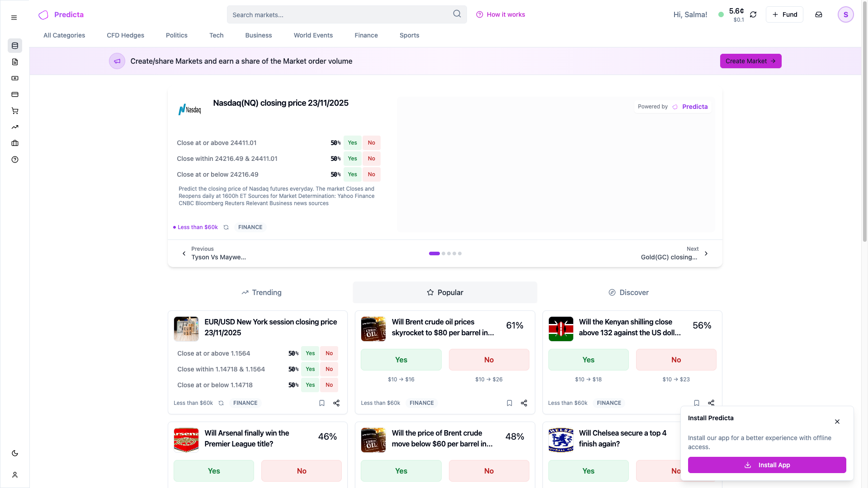This screenshot has width=868, height=488.
Task: Refresh the 5.6¢ wallet balance
Action: [x=753, y=14]
